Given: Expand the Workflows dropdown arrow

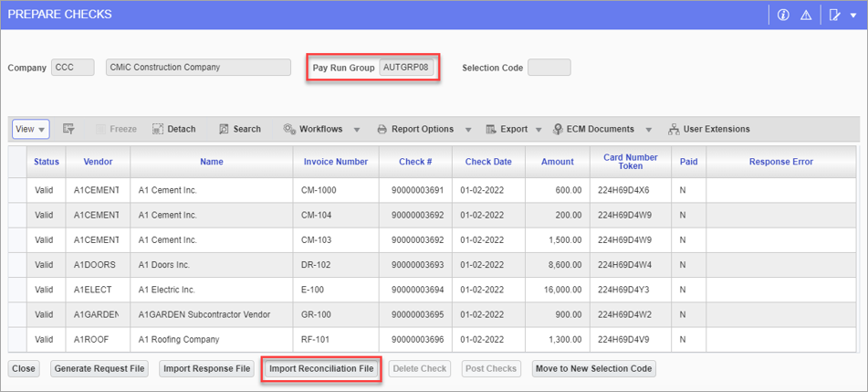Looking at the screenshot, I should point(357,130).
